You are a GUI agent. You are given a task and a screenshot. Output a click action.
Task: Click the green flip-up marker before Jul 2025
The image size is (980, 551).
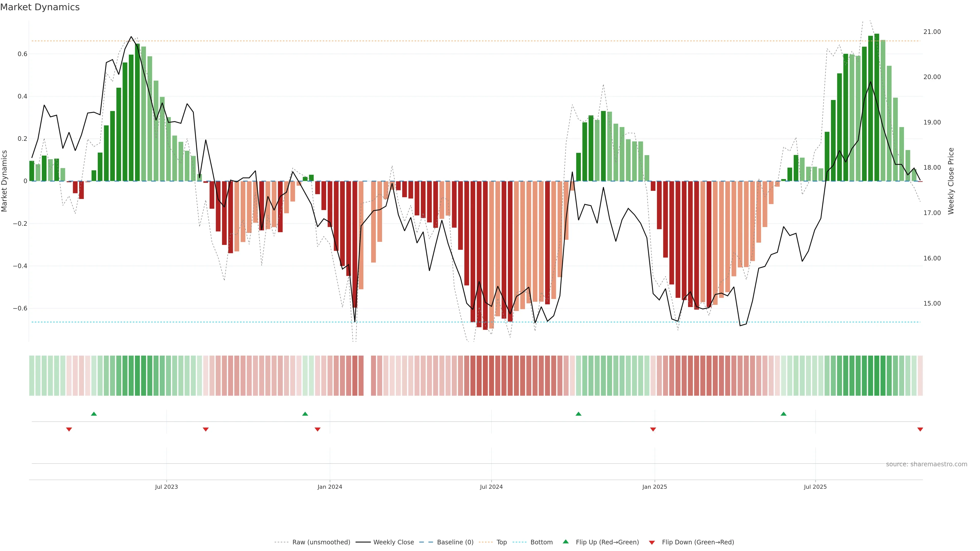click(783, 414)
